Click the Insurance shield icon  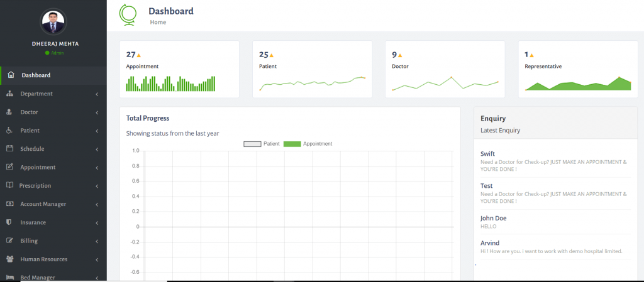point(9,222)
